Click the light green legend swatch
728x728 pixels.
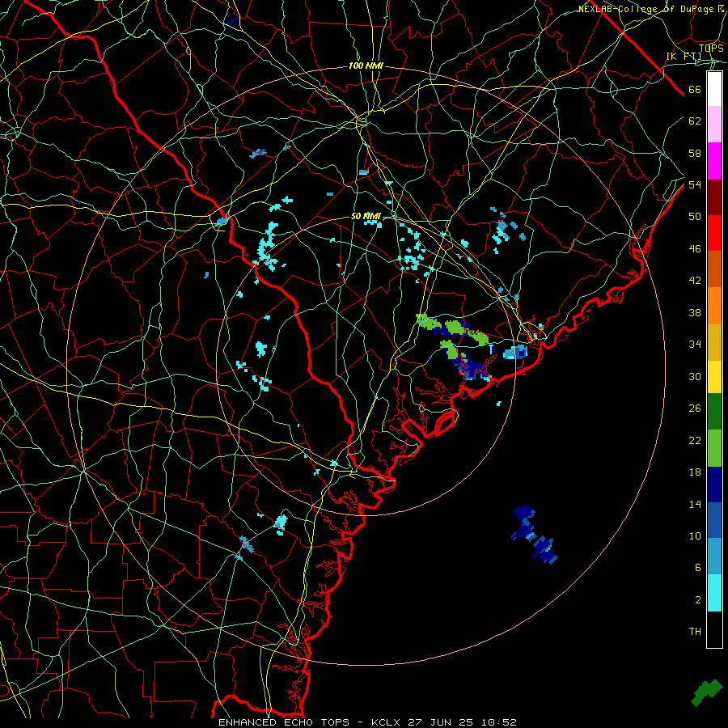714,447
